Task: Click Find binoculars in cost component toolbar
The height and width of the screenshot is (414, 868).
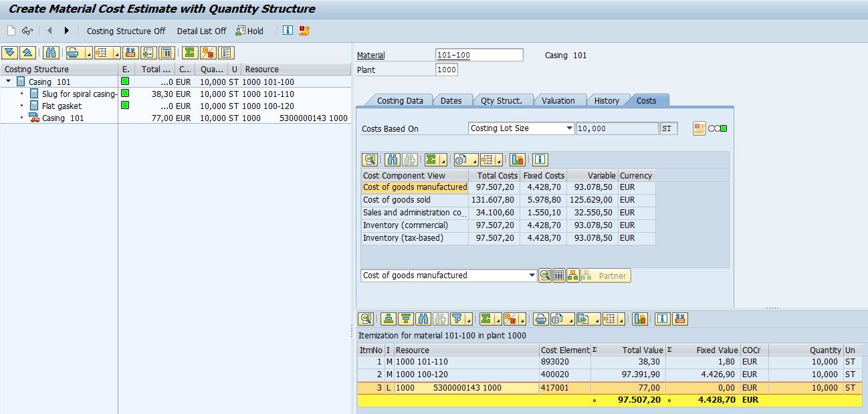Action: point(393,160)
